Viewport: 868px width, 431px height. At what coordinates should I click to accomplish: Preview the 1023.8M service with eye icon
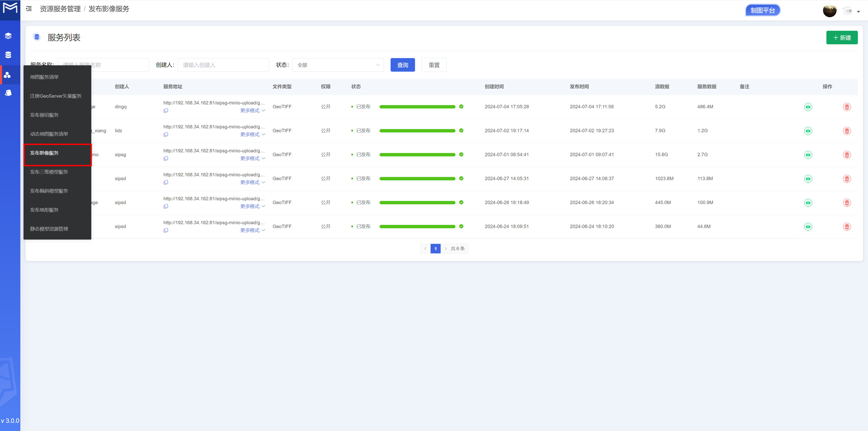[x=808, y=179]
